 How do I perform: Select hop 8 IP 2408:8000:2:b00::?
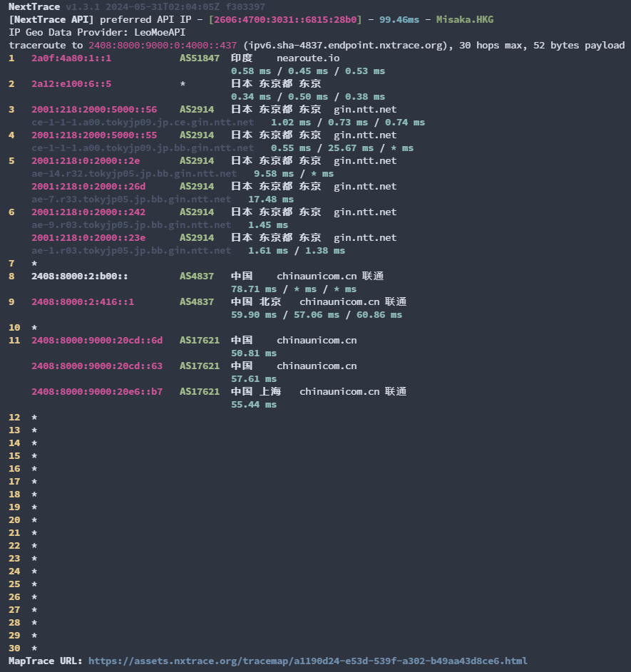point(80,276)
